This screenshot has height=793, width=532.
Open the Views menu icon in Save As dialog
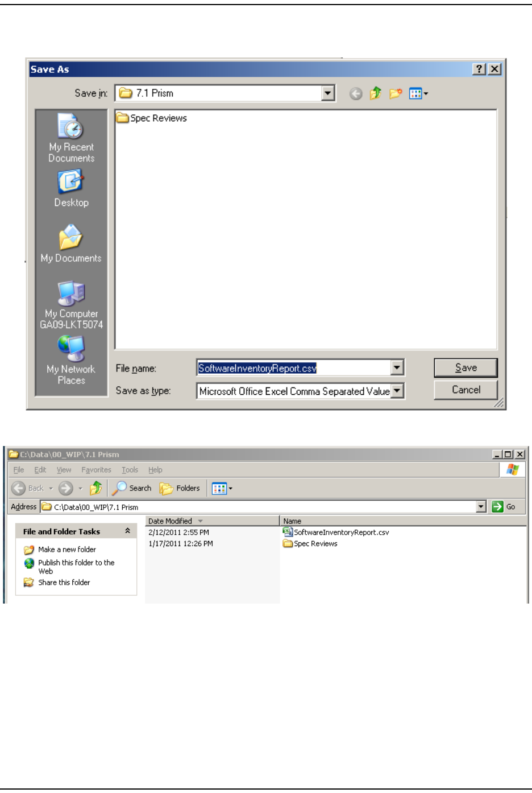tap(418, 93)
